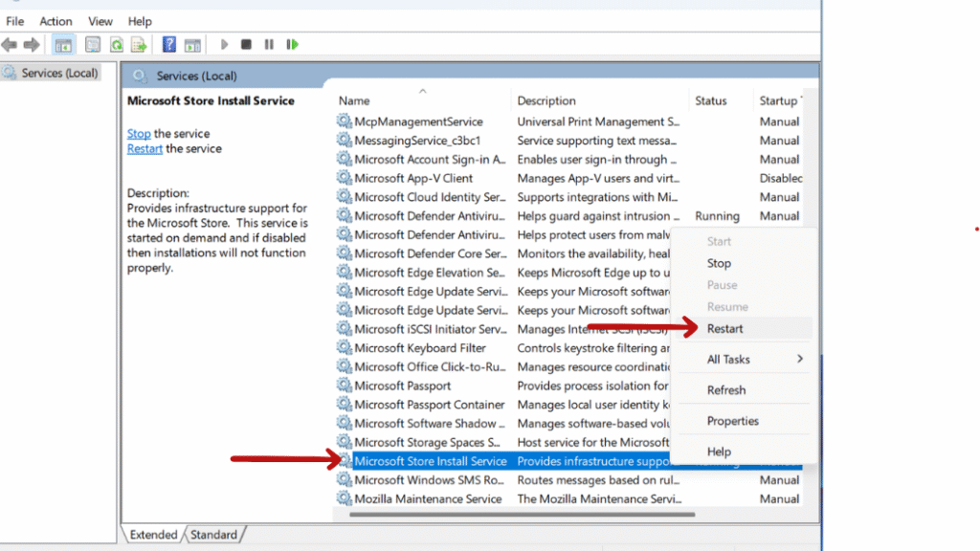Image resolution: width=980 pixels, height=551 pixels.
Task: Select Microsoft Edge Elevation Service row
Action: pos(430,273)
